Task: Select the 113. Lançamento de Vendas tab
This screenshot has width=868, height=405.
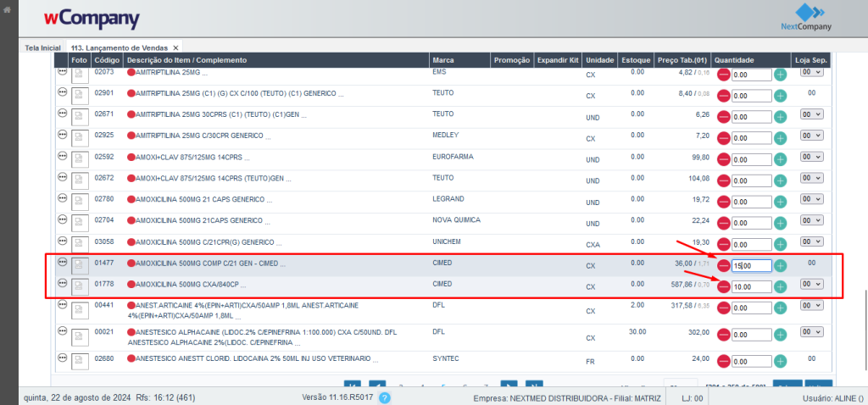Action: [119, 48]
